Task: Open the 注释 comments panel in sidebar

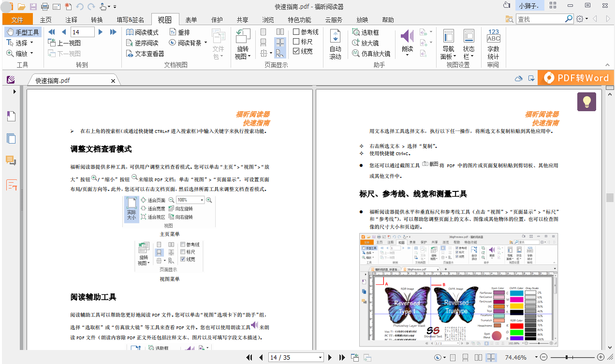Action: coord(11,161)
